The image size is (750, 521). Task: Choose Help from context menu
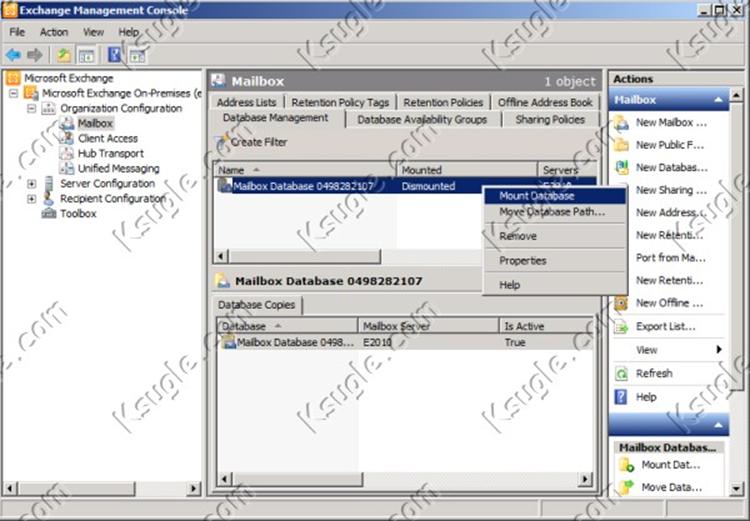click(555, 285)
